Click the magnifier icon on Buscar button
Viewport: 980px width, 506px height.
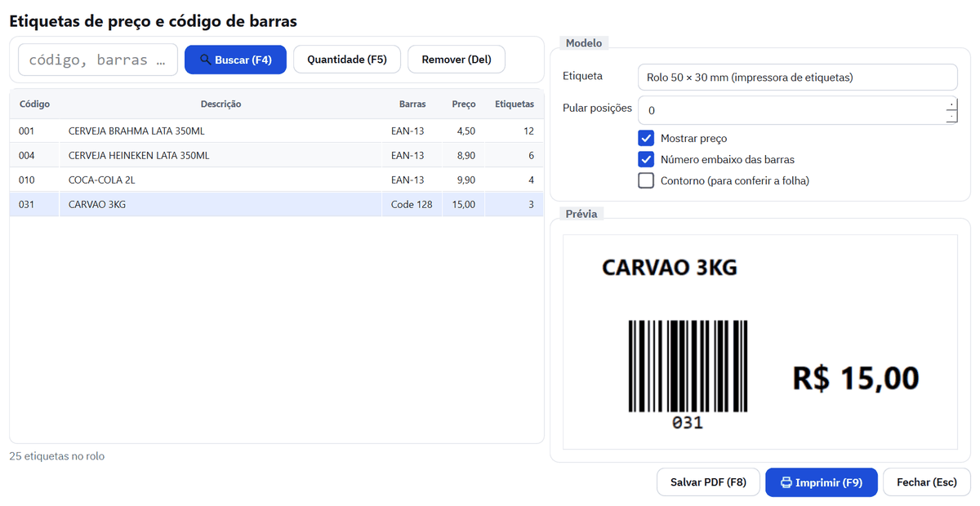pos(206,60)
